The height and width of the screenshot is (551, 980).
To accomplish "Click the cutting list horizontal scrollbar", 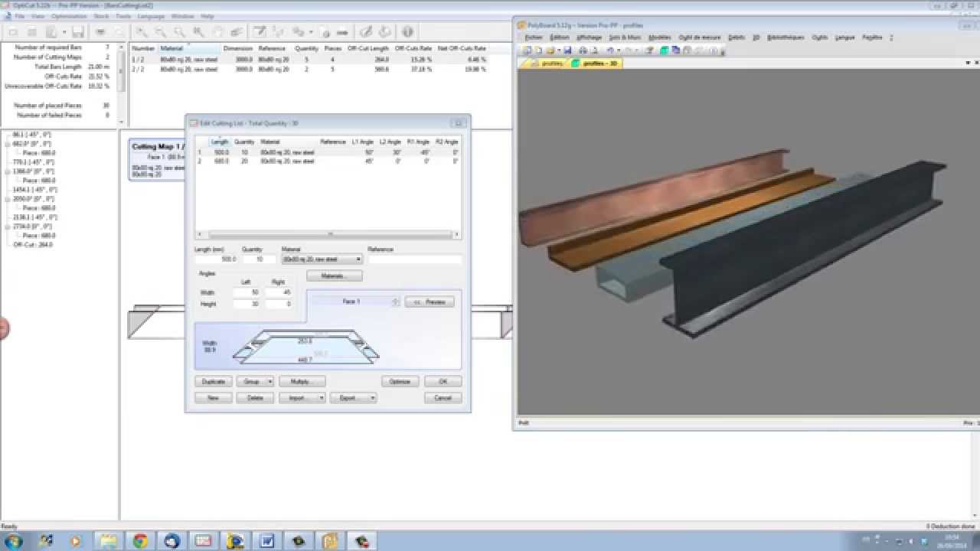I will 329,235.
